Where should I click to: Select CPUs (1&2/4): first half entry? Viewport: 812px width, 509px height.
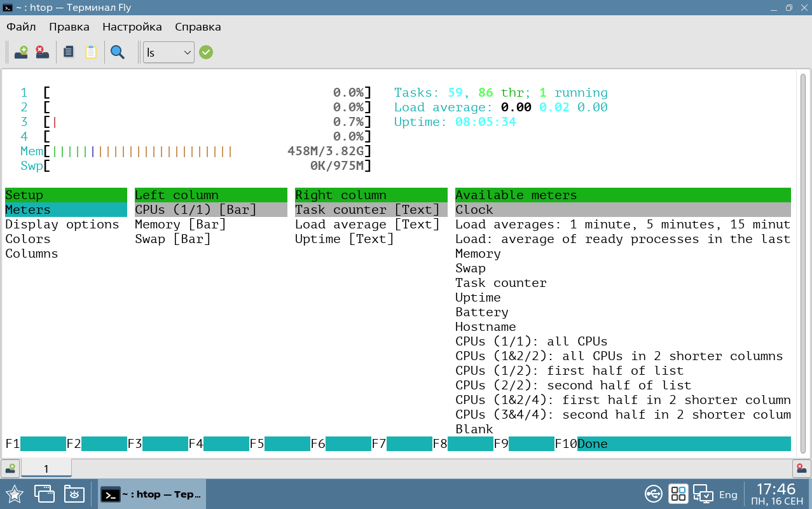pyautogui.click(x=623, y=400)
